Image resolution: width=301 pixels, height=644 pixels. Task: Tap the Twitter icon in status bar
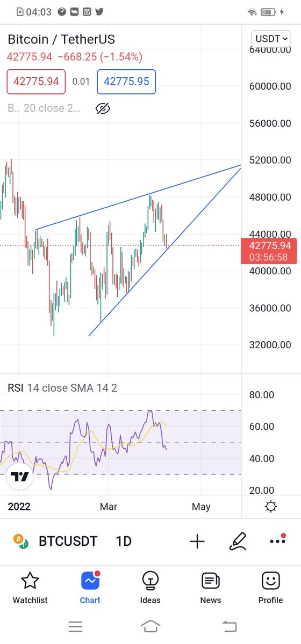99,11
